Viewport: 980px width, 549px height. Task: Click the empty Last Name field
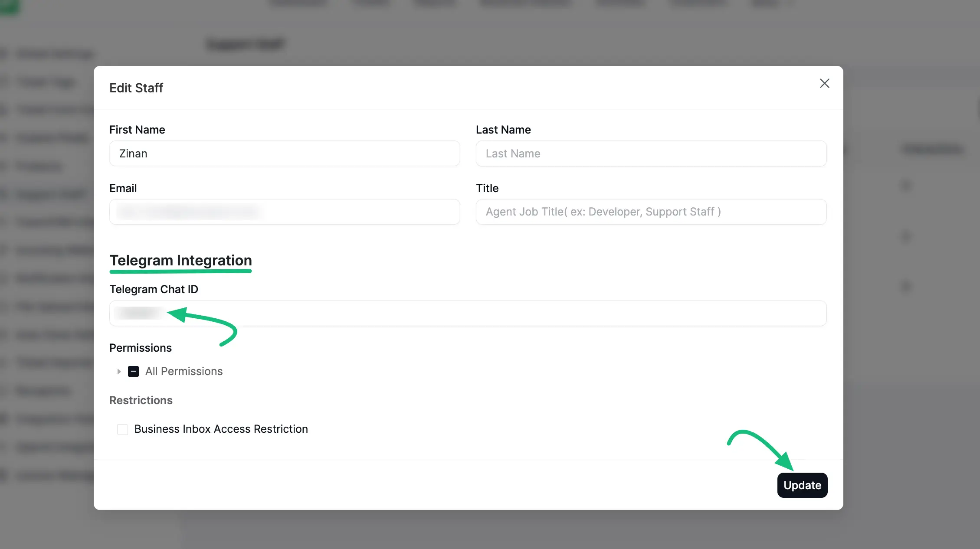[x=651, y=154]
